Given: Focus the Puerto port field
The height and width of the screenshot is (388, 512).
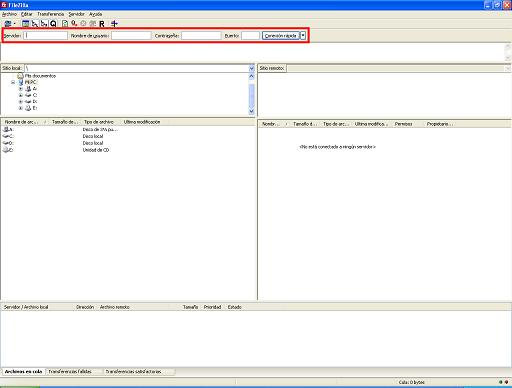Looking at the screenshot, I should (x=250, y=35).
